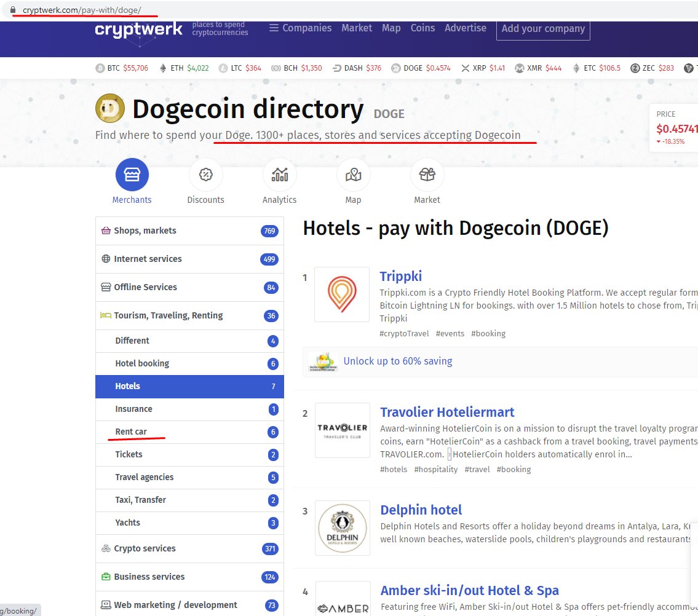Click the Dogecoin coin logo
Viewport: 698px width, 616px height.
(110, 108)
